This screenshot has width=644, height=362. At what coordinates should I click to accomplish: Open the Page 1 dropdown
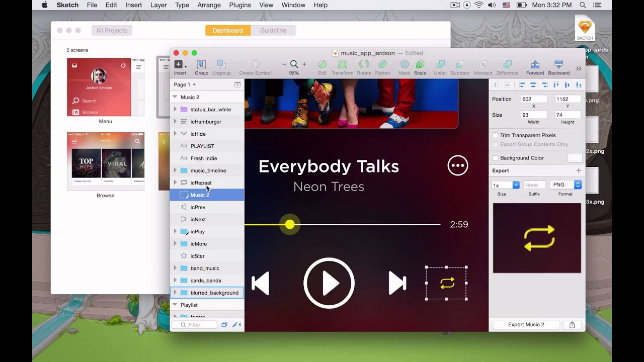pyautogui.click(x=185, y=85)
